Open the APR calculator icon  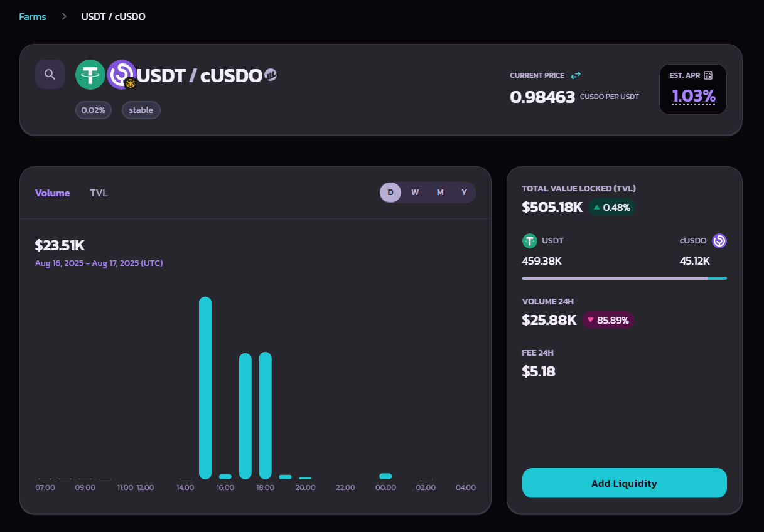[x=708, y=75]
